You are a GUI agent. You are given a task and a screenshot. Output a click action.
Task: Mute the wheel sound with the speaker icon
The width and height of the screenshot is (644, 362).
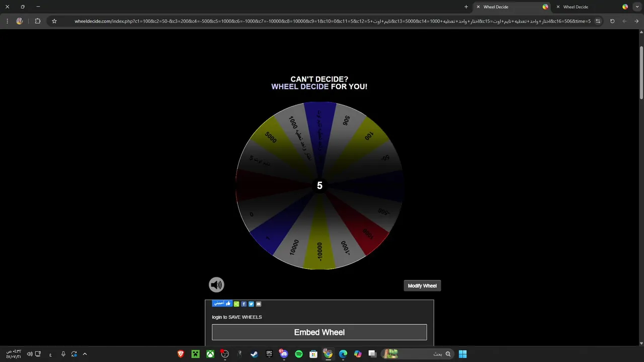point(216,285)
